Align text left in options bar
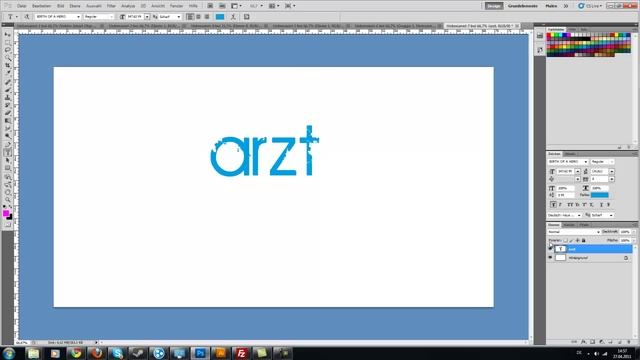The width and height of the screenshot is (640, 360). point(190,17)
